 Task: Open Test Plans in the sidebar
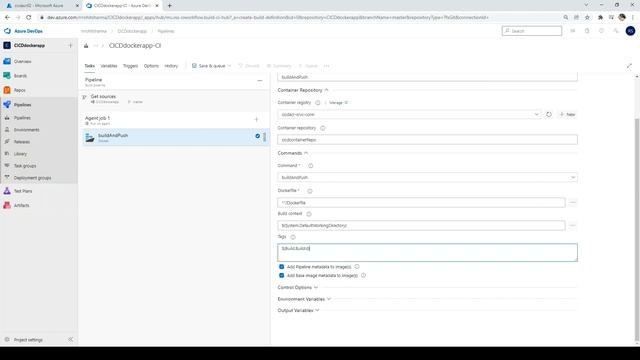click(23, 191)
